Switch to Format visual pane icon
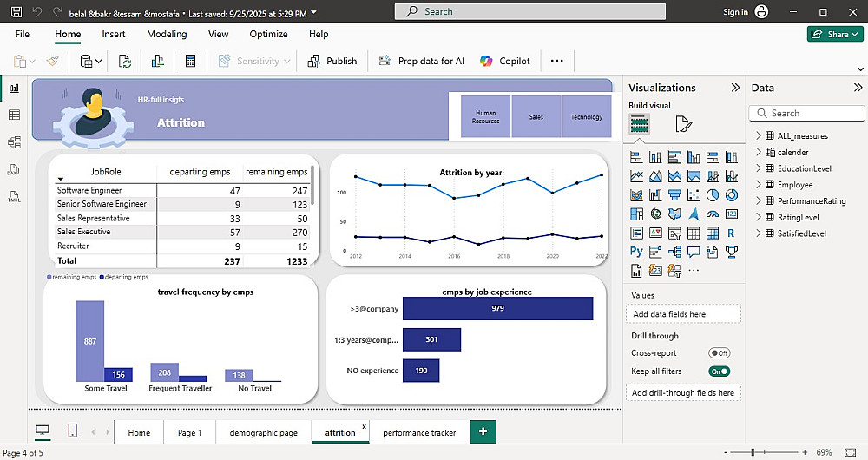Image resolution: width=868 pixels, height=460 pixels. [684, 124]
